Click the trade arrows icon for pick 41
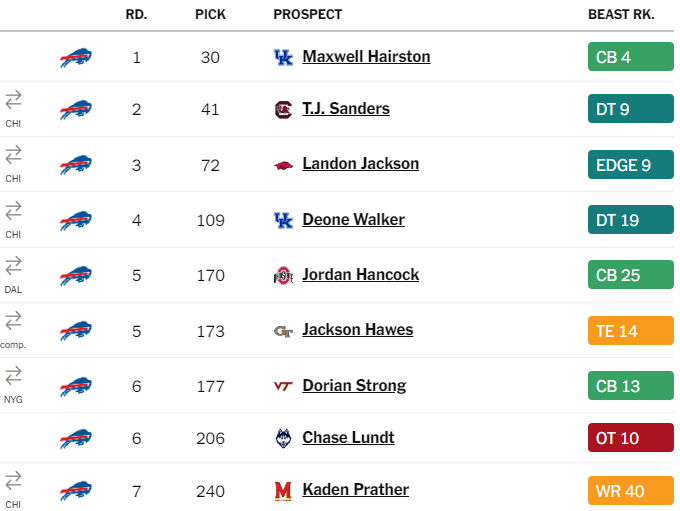 pos(13,99)
